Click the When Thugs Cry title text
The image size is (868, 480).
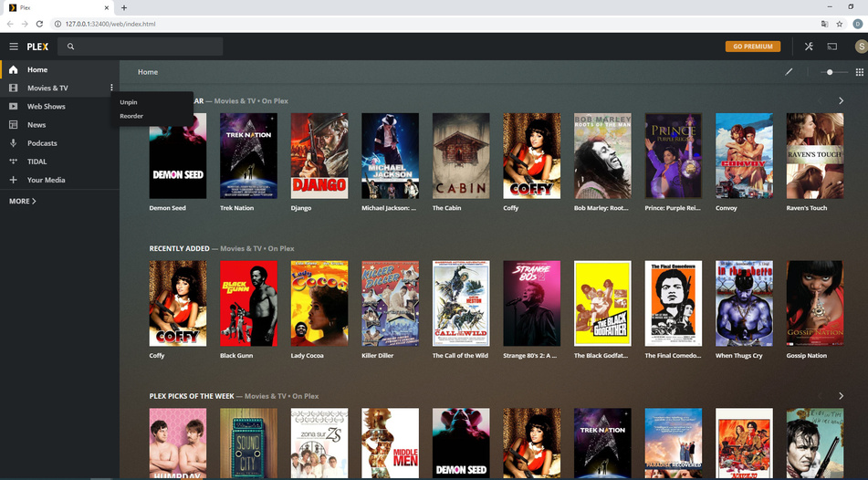(738, 356)
